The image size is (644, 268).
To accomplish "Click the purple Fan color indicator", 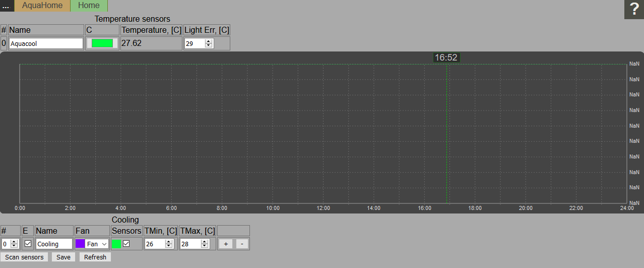I will tap(80, 244).
